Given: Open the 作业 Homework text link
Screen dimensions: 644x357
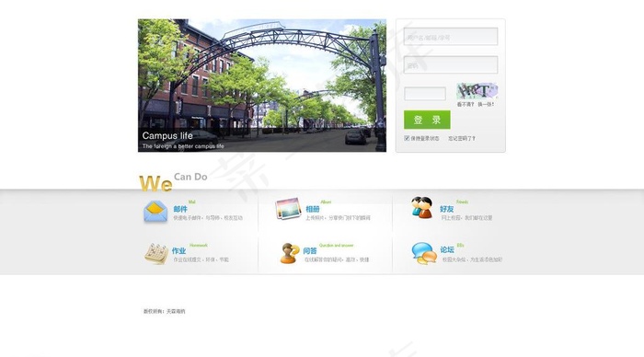Looking at the screenshot, I should [x=178, y=250].
